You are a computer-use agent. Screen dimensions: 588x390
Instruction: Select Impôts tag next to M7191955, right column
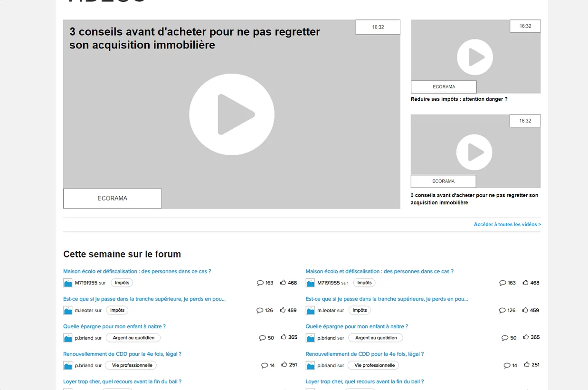pos(364,283)
